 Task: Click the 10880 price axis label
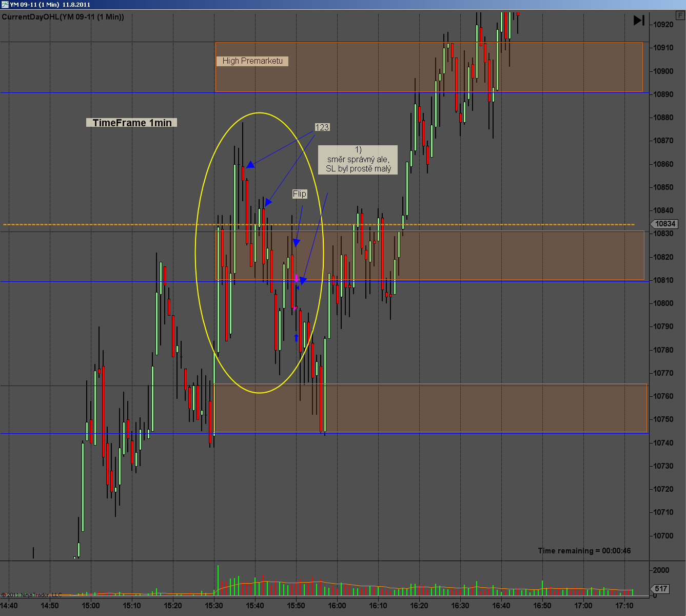pos(662,118)
